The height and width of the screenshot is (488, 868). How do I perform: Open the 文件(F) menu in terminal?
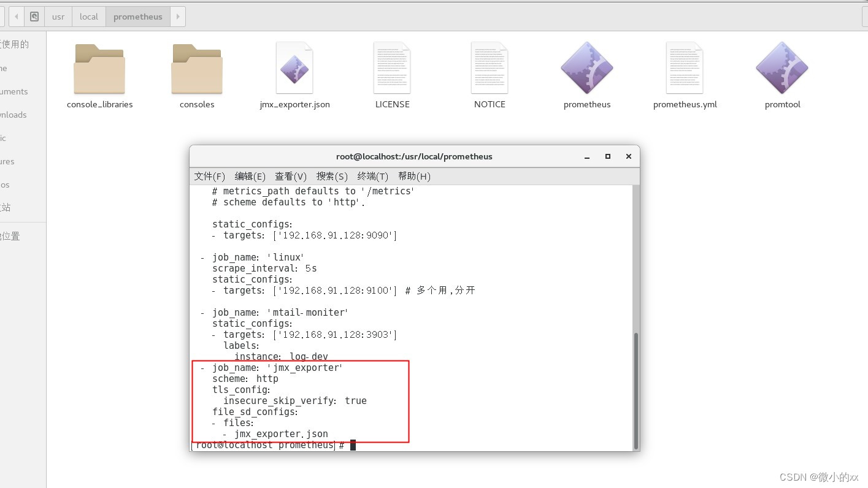click(x=210, y=177)
